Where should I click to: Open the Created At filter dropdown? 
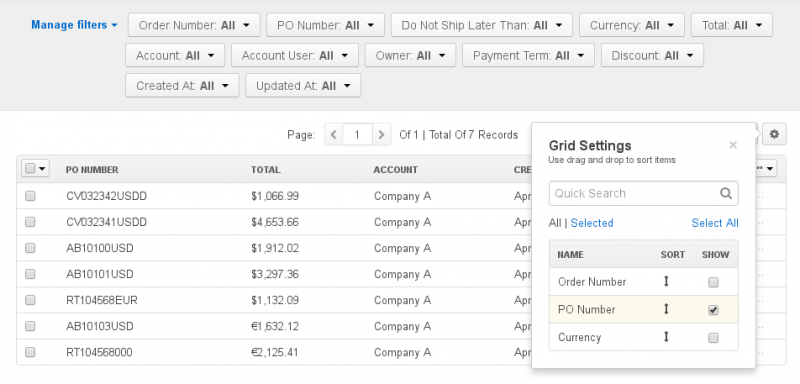click(182, 86)
